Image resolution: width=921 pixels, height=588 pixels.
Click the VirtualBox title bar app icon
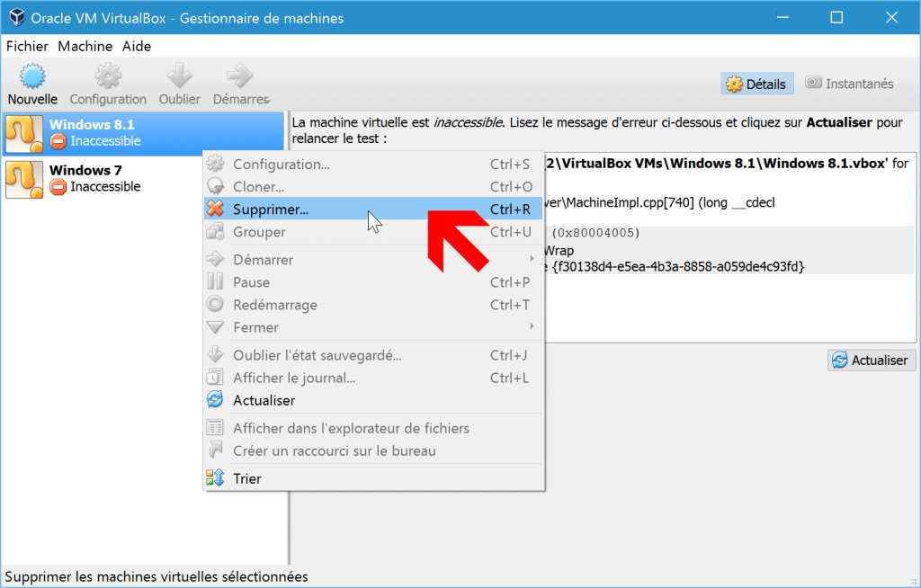[17, 18]
